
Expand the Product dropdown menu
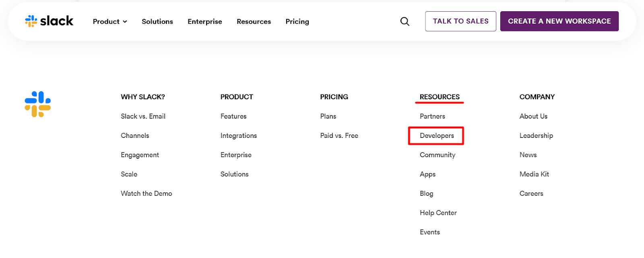point(109,22)
